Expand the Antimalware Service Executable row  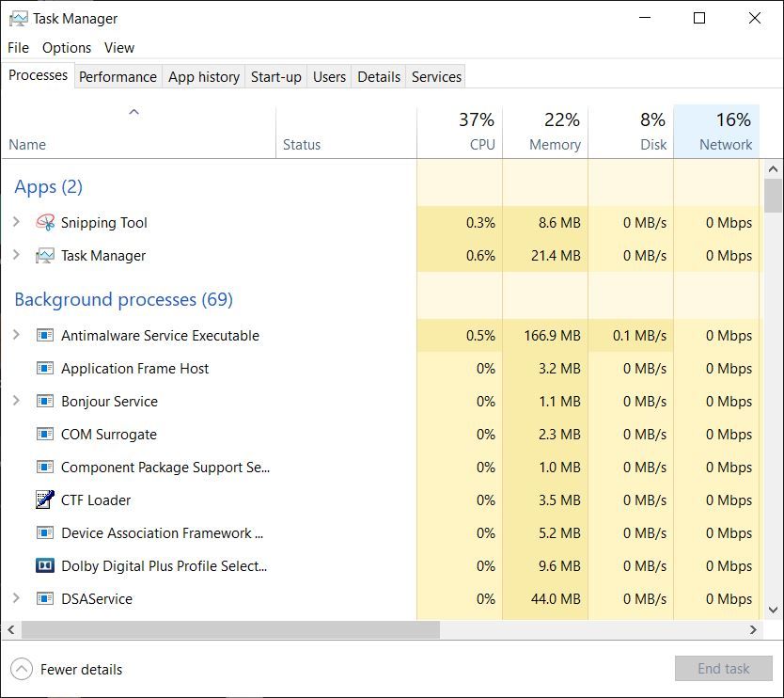[16, 334]
